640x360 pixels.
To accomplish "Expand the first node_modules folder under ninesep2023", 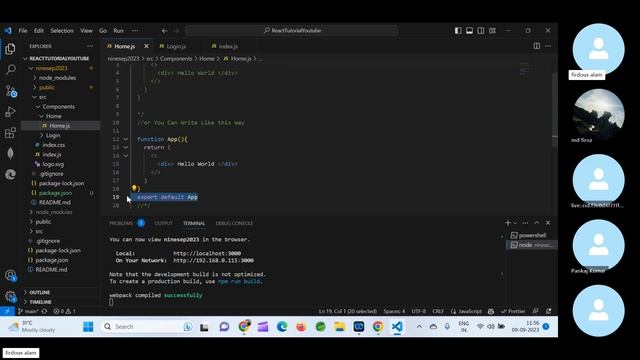I will click(57, 78).
